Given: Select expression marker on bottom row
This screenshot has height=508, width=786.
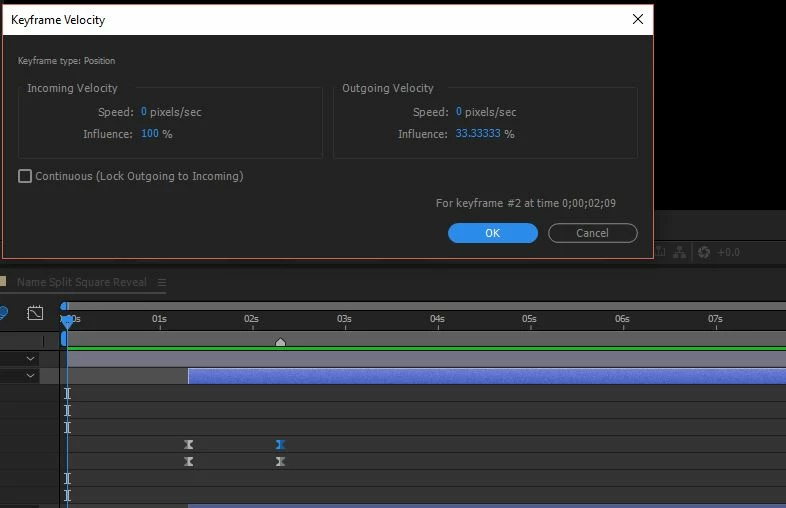Looking at the screenshot, I should [67, 495].
